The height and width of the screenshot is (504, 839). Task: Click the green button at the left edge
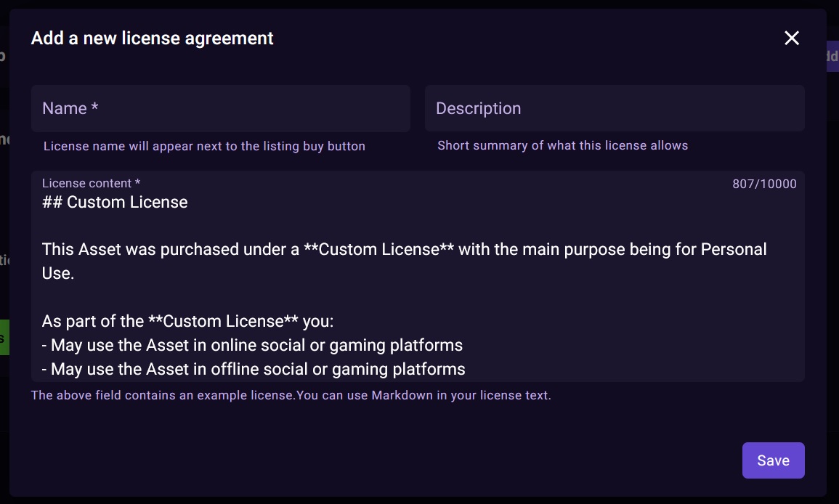click(x=4, y=338)
